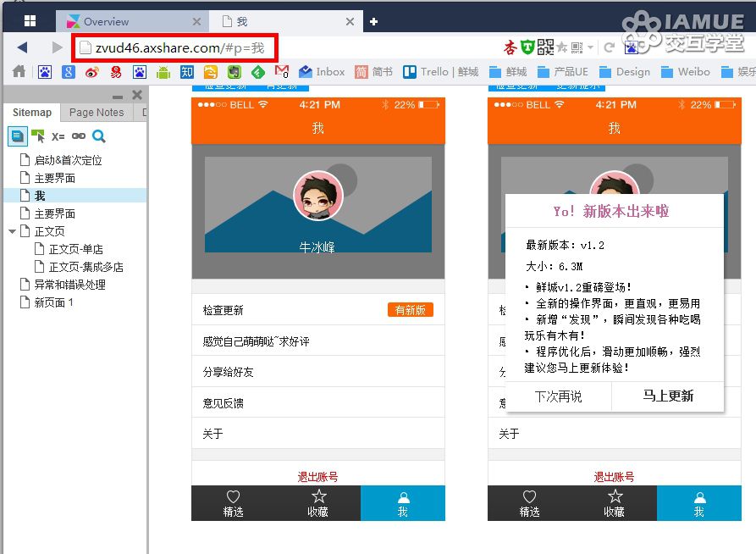Click the 关于 row in left mockup
Image resolution: width=756 pixels, height=554 pixels.
point(318,434)
